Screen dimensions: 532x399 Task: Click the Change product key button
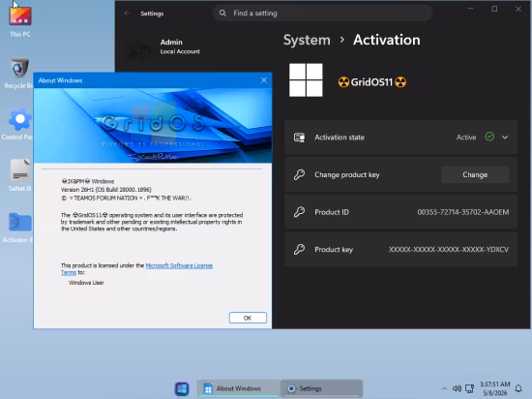click(475, 174)
